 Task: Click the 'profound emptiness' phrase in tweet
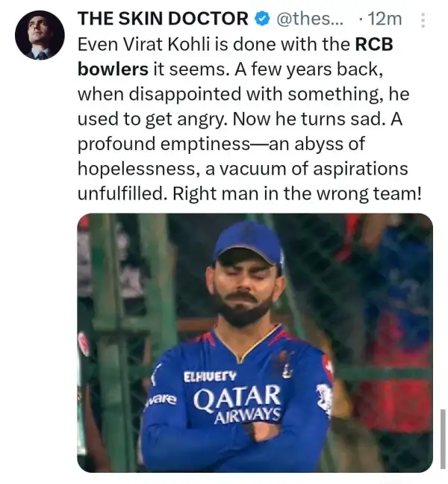pyautogui.click(x=164, y=144)
